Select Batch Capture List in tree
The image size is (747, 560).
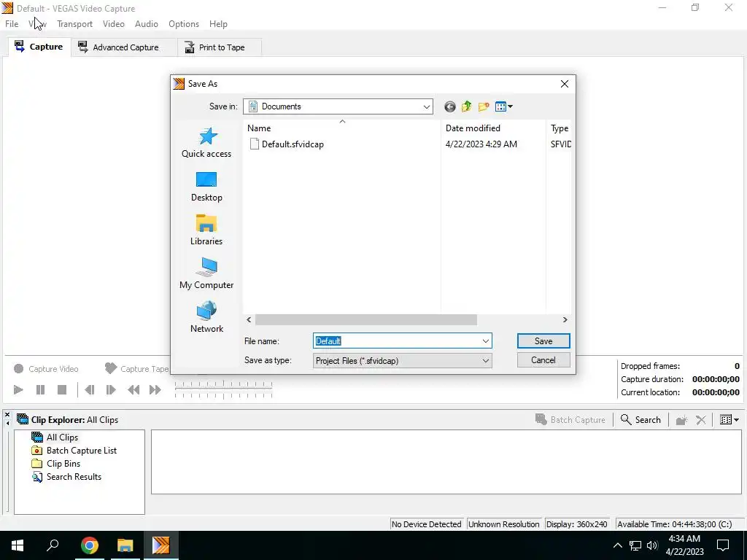click(82, 451)
